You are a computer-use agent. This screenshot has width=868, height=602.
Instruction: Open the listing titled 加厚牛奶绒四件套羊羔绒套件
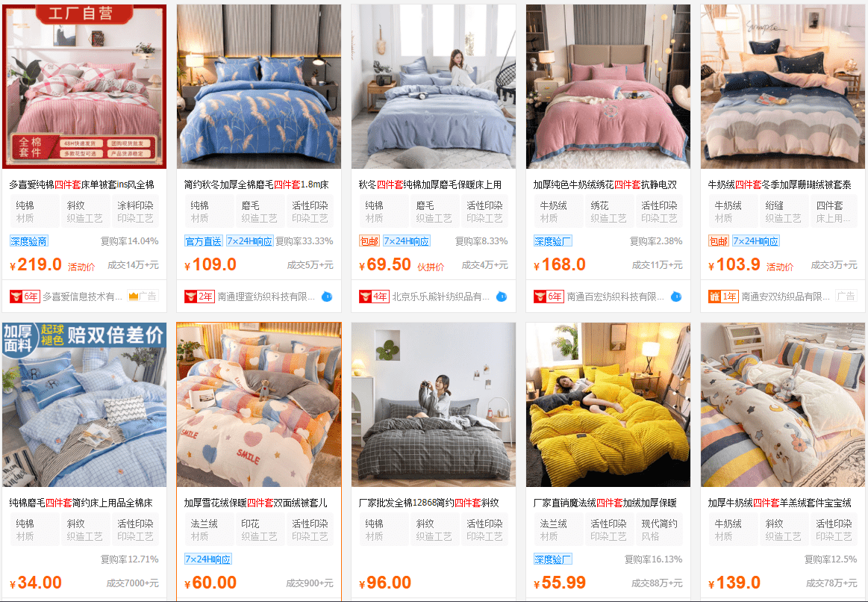click(779, 503)
